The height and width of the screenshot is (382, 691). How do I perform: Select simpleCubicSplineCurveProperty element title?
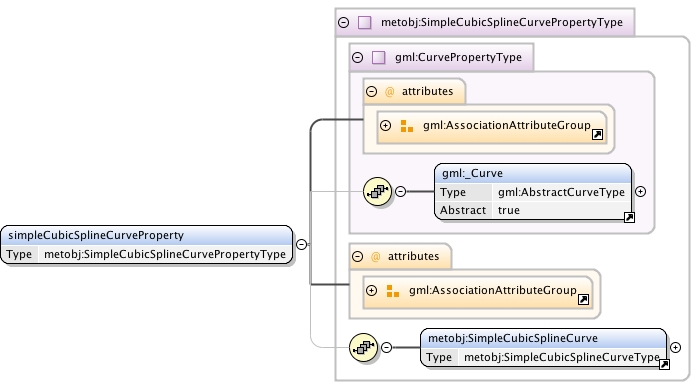[x=96, y=235]
